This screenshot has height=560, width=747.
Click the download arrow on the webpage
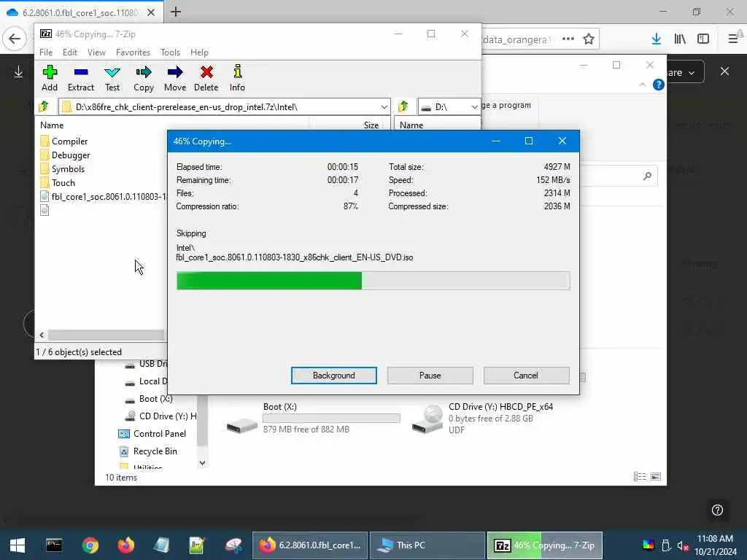tap(18, 72)
